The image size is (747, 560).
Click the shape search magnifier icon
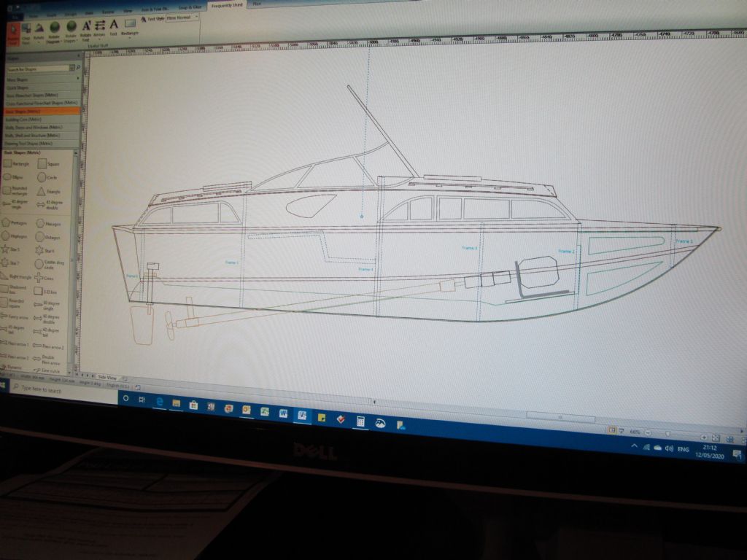[x=79, y=68]
